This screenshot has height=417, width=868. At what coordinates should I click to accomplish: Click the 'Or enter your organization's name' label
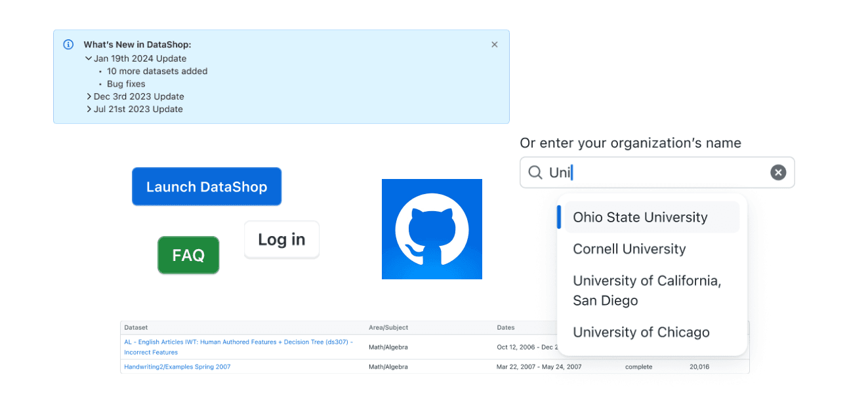tap(630, 143)
